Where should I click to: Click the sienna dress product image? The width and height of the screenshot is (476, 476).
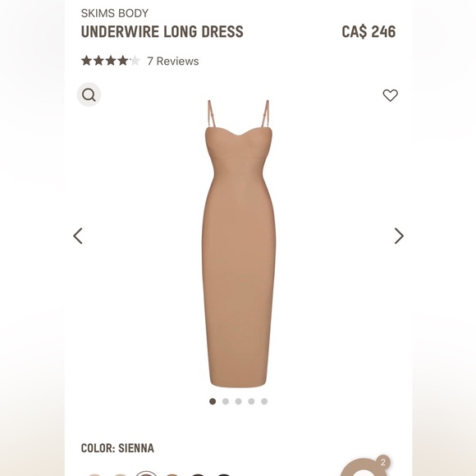coord(239,244)
